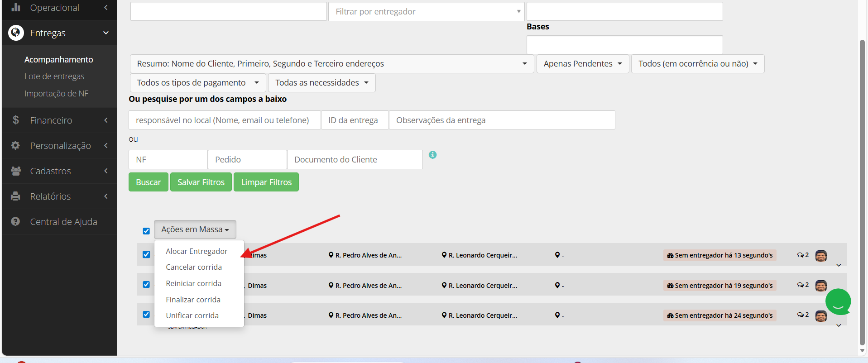This screenshot has width=868, height=363.
Task: Open the Apenas Pendentes dropdown
Action: [x=583, y=64]
